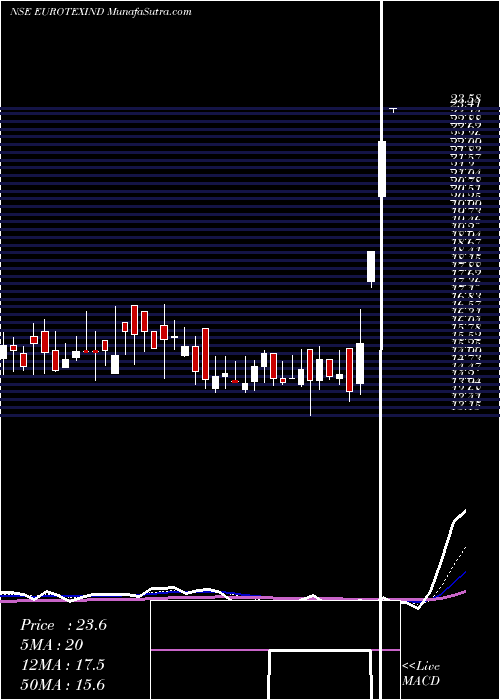Click the 'NSE EUROTEXIND MunafaSutra.com' title text

100,12
